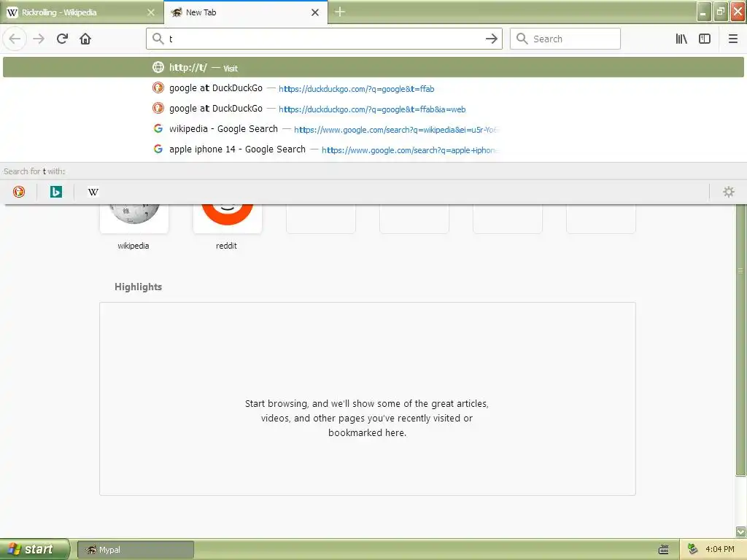Select the New Tab tab
Image resolution: width=747 pixels, height=560 pixels.
(x=246, y=12)
